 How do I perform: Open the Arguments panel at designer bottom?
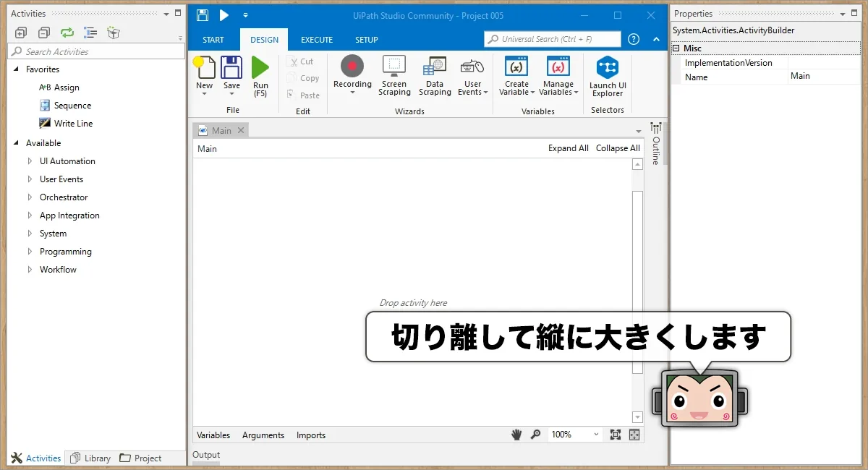point(263,435)
